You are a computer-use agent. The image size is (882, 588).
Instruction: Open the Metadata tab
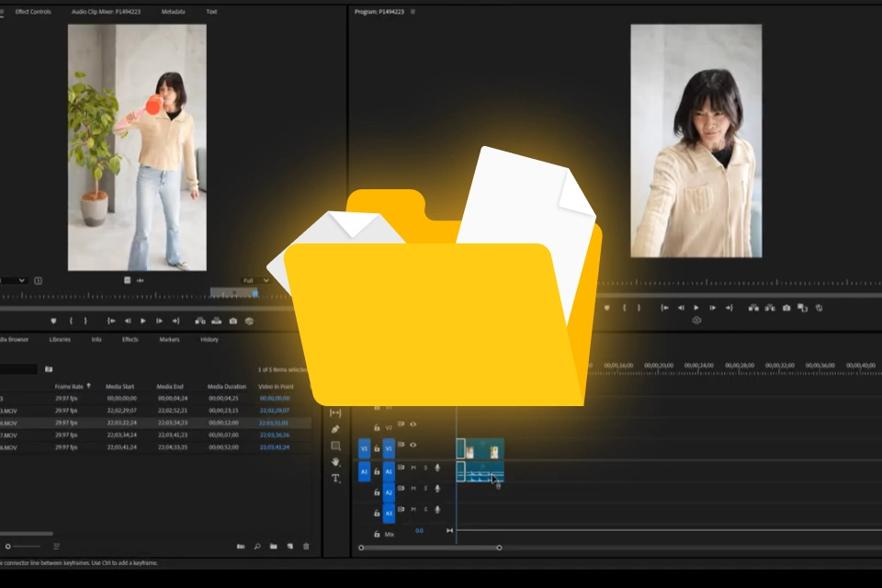[x=174, y=11]
